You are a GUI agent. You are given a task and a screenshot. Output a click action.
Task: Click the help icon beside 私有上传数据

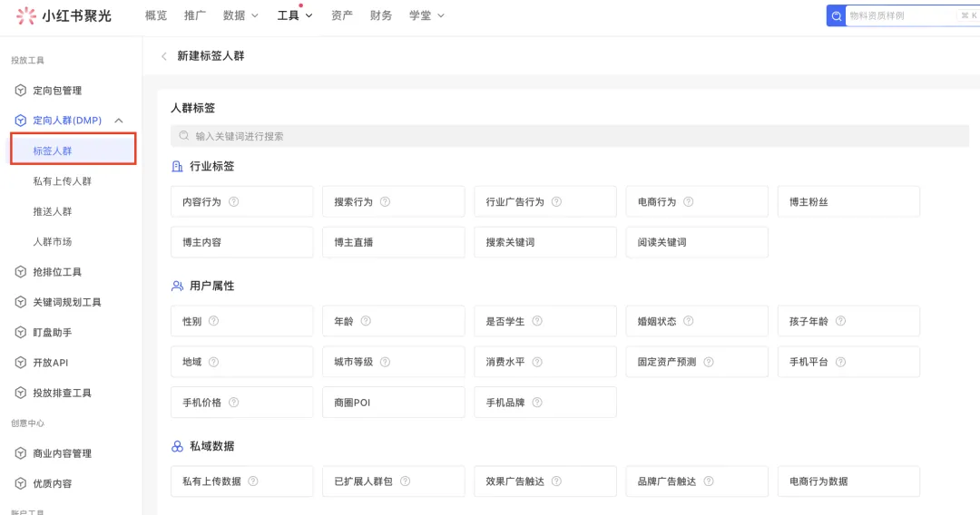point(253,481)
